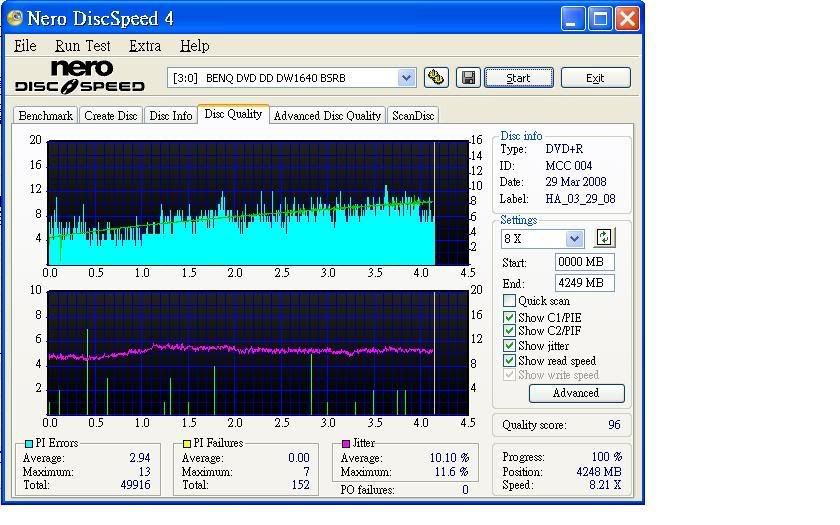The width and height of the screenshot is (840, 525).
Task: Click the Quality score value 96
Action: pyautogui.click(x=614, y=425)
